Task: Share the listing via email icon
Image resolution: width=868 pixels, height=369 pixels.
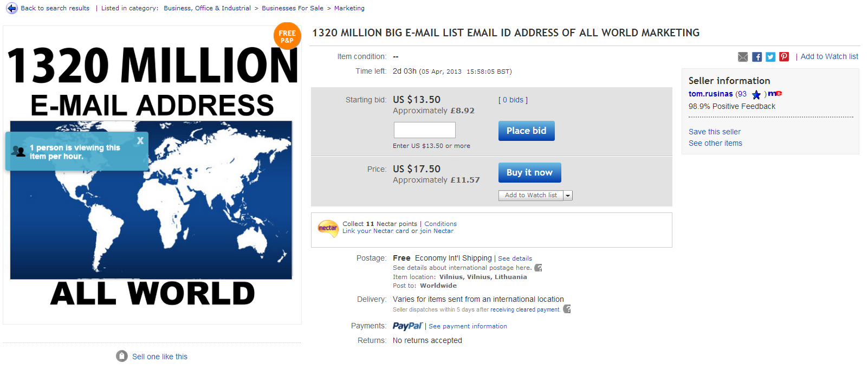Action: [743, 57]
